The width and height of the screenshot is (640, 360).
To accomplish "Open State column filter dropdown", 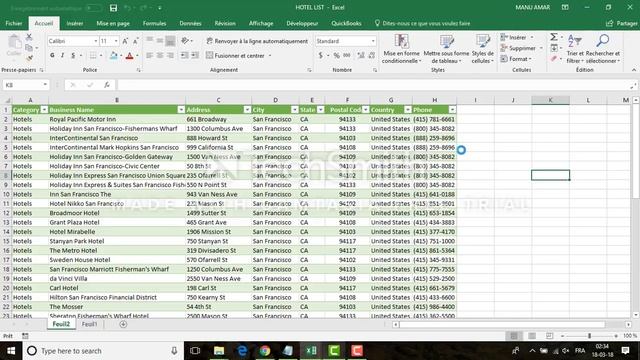I will click(x=320, y=110).
